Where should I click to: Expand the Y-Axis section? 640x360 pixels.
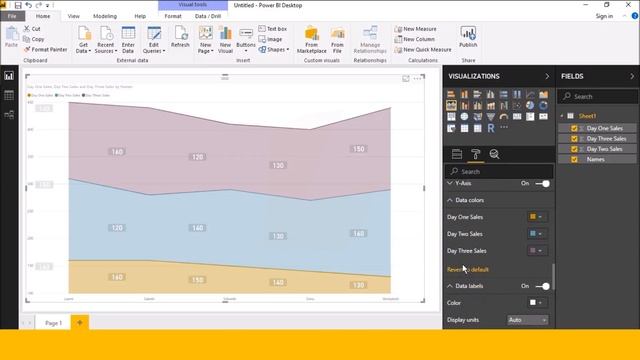point(450,183)
